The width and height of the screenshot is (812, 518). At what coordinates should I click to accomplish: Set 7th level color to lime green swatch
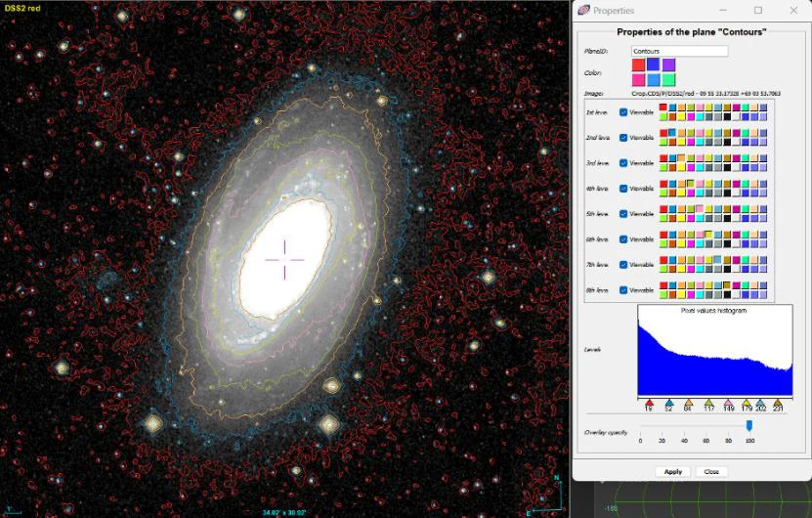[x=663, y=269]
